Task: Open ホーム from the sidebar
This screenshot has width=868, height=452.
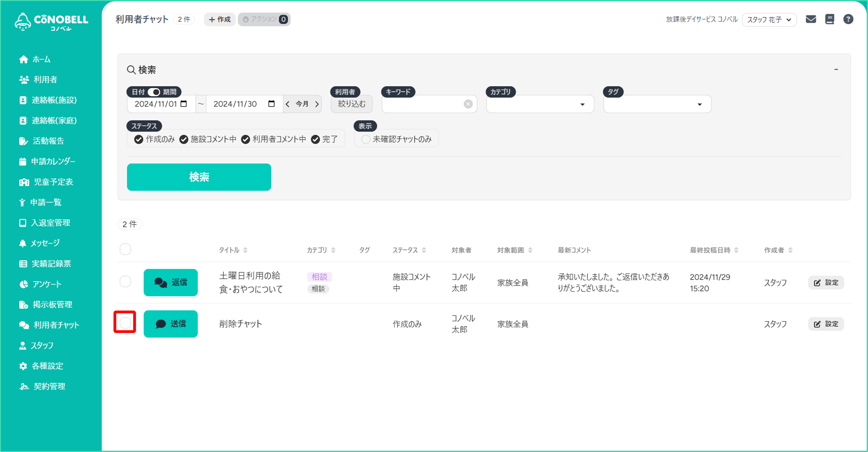Action: point(35,59)
